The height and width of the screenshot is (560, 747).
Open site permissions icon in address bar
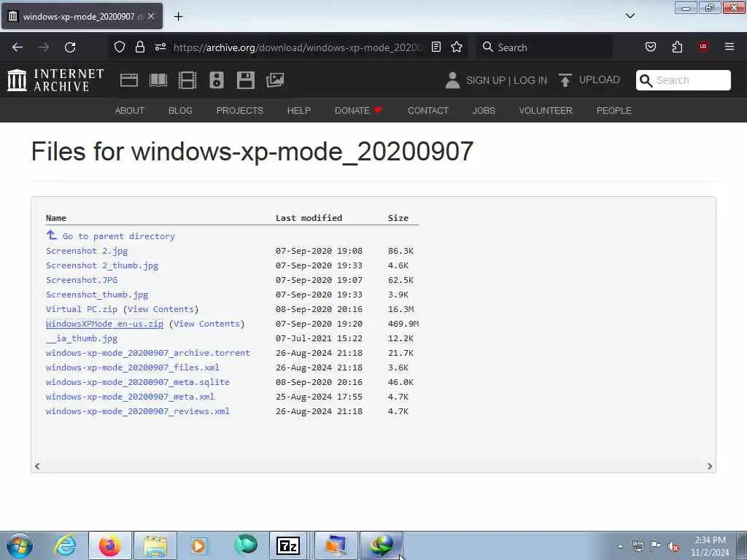[160, 47]
